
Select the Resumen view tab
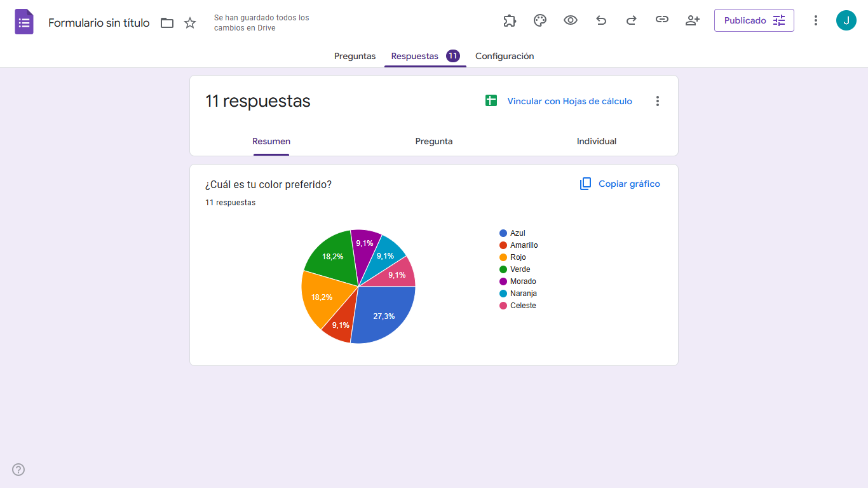271,141
